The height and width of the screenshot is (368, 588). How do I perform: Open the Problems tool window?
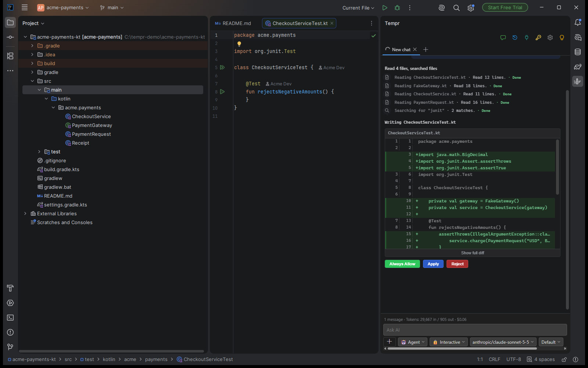pyautogui.click(x=10, y=332)
